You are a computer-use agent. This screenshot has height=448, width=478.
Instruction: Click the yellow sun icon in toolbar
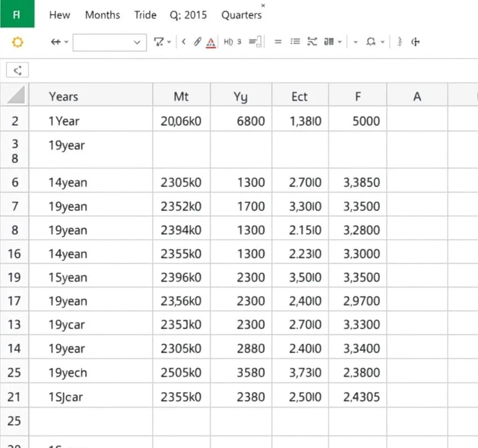pos(17,42)
